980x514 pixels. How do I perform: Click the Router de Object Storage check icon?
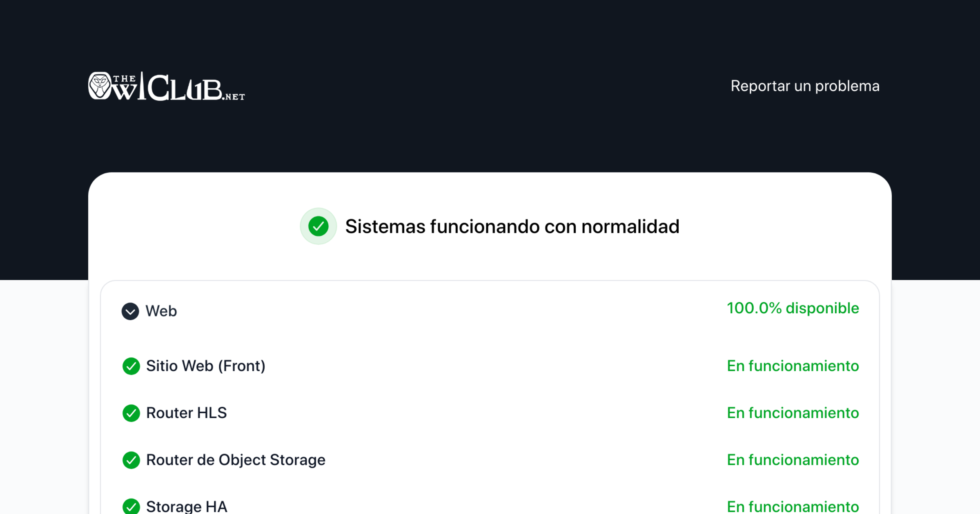[x=131, y=460]
